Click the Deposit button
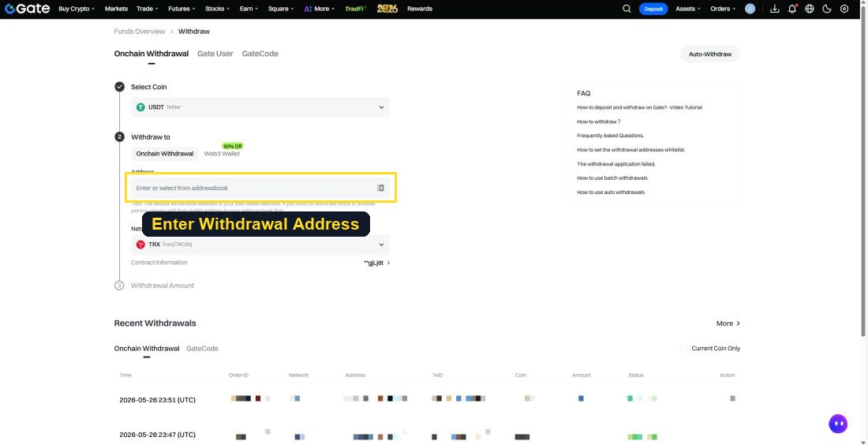The height and width of the screenshot is (445, 868). click(653, 9)
